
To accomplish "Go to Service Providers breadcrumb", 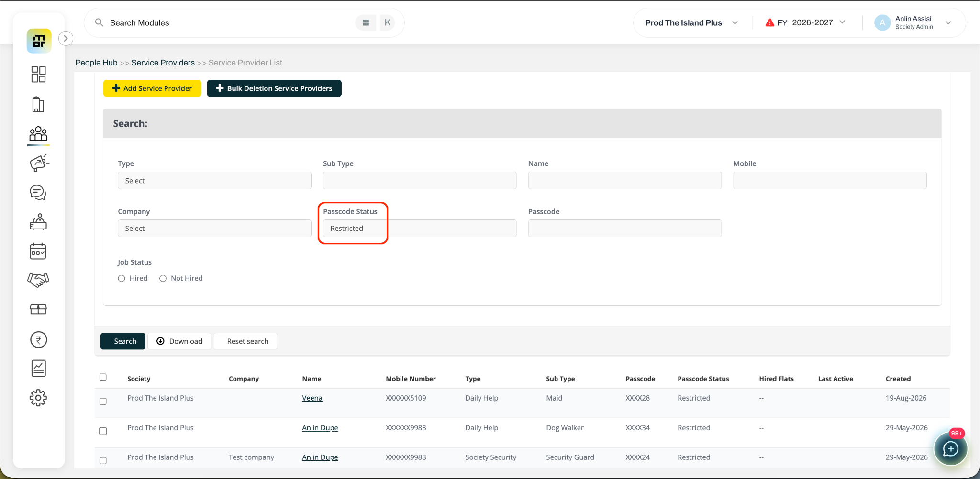I will pos(163,63).
